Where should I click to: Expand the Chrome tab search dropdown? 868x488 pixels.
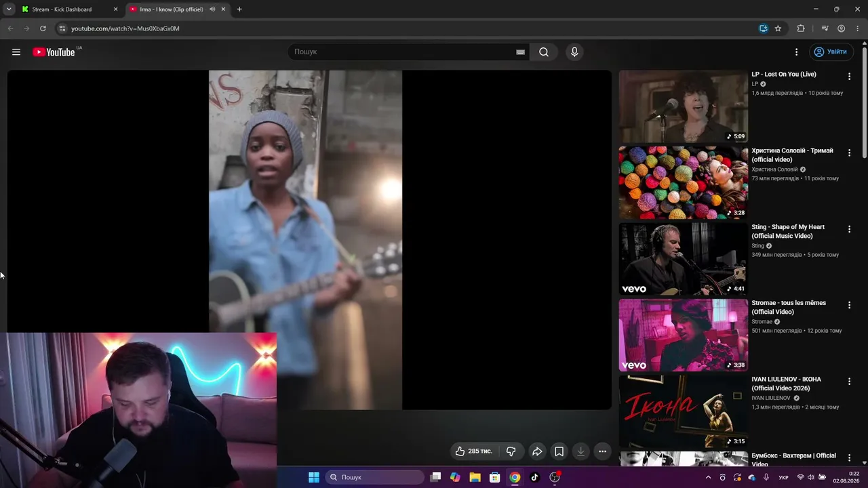9,9
